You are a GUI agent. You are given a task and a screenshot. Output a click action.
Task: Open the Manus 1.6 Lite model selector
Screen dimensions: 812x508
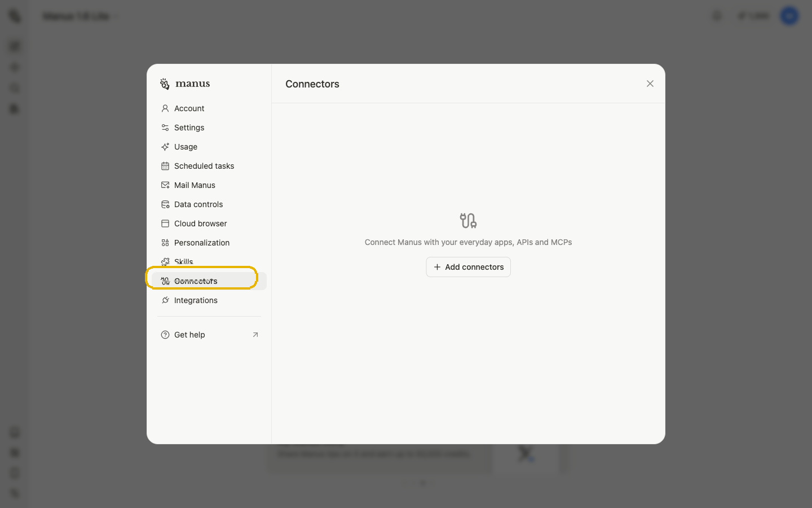[79, 16]
